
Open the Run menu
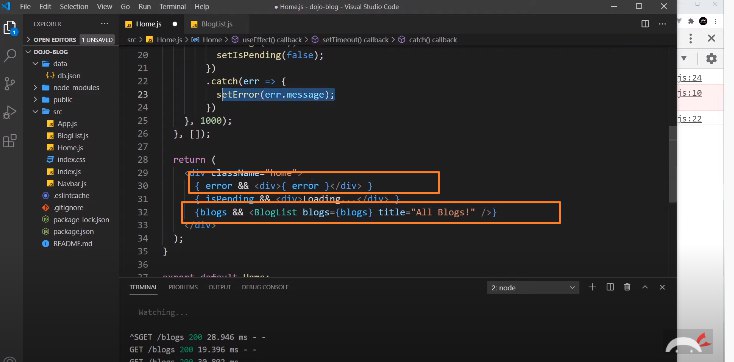145,7
